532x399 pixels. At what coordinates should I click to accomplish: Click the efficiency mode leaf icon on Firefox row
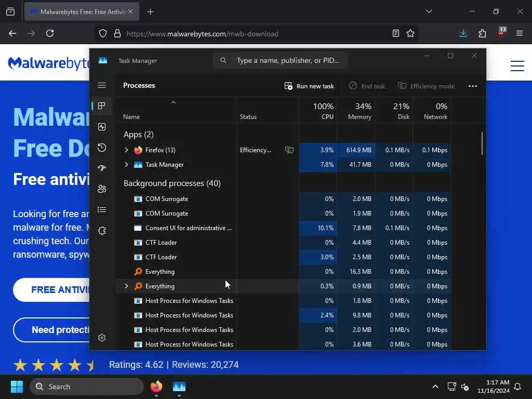(289, 150)
